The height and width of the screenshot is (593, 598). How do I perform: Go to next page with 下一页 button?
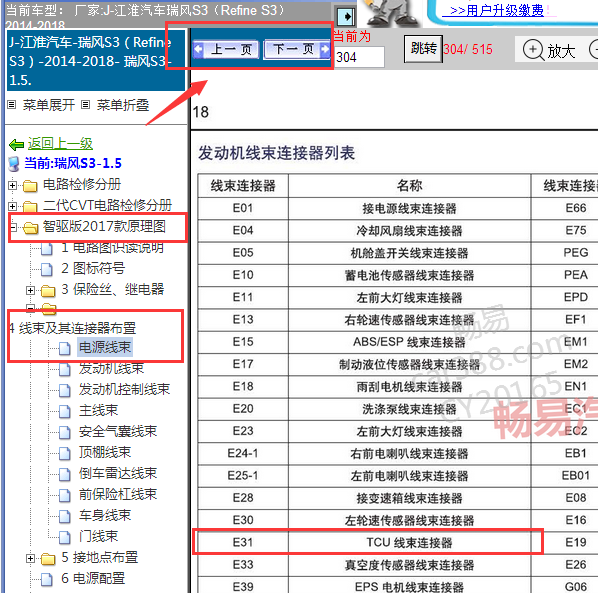coord(297,49)
